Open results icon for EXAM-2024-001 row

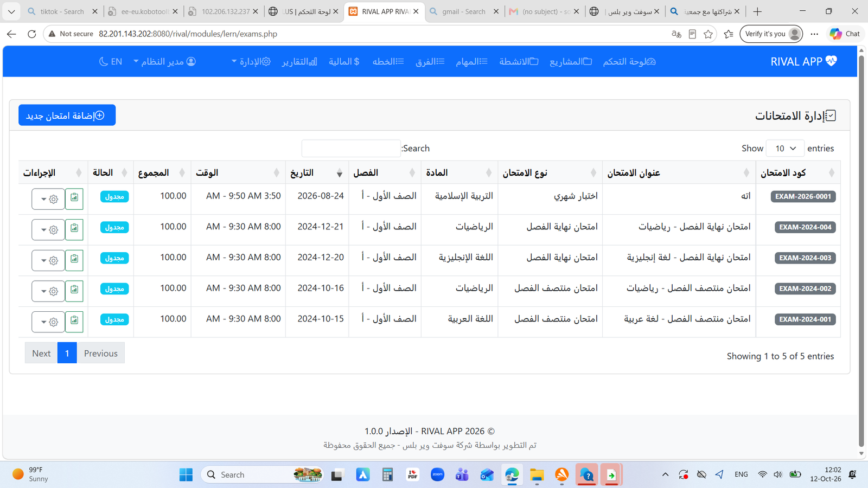coord(74,322)
